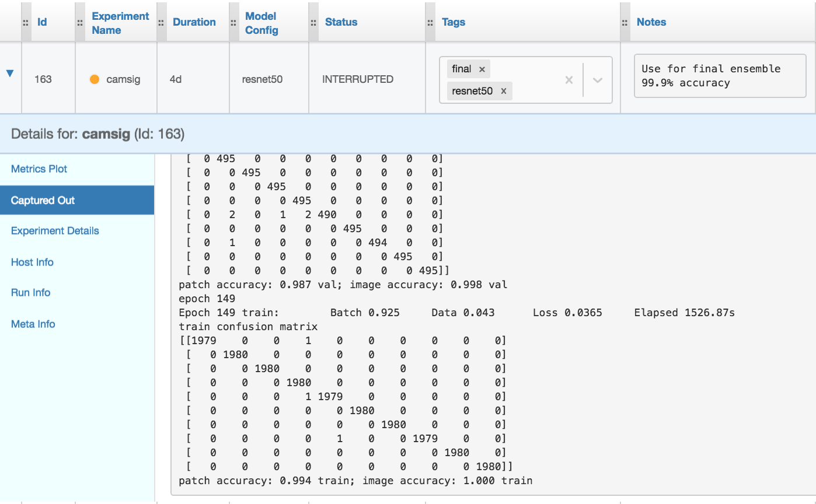Click drag handle beside Duration header
Screen dimensions: 816x504
(x=161, y=23)
